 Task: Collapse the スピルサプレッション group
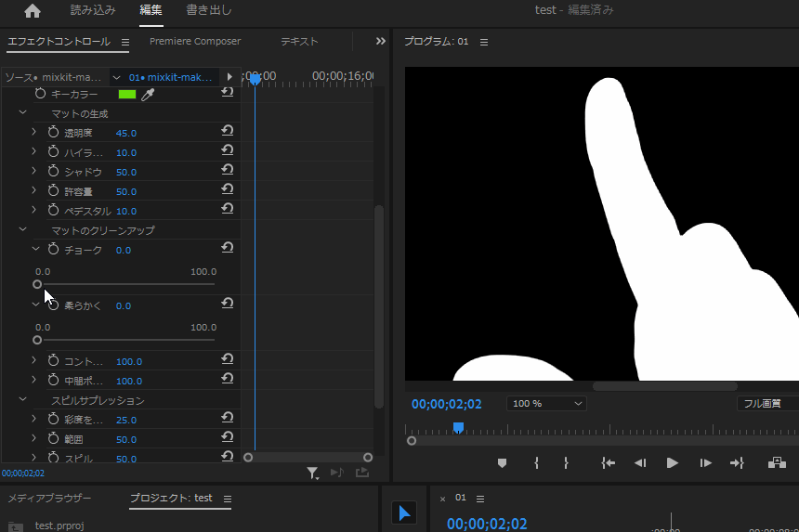coord(22,399)
